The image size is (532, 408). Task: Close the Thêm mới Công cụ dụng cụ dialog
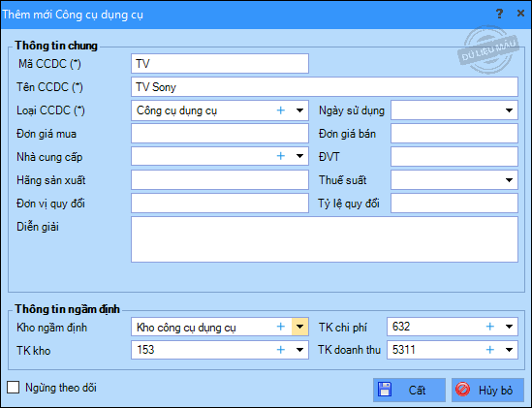(520, 14)
